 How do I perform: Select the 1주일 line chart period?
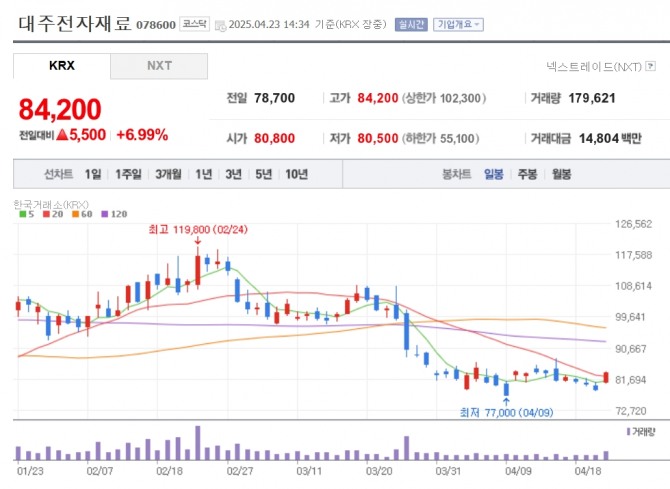point(128,174)
